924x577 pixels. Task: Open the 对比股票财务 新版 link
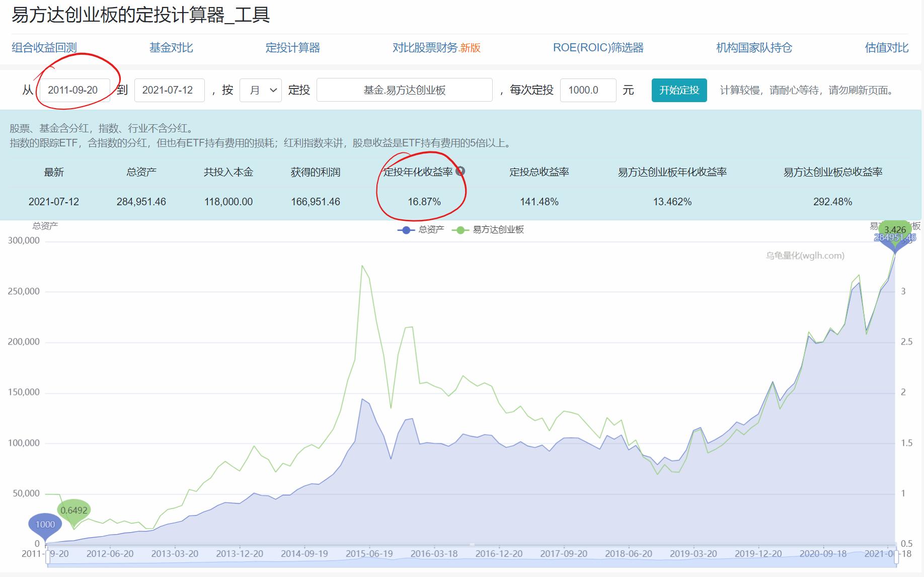click(x=436, y=49)
